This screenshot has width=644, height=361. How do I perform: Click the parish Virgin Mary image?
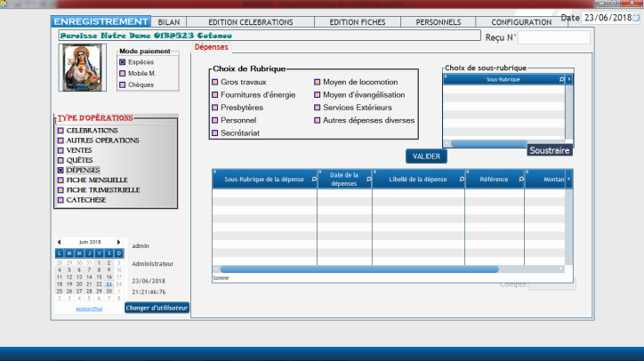tap(83, 67)
